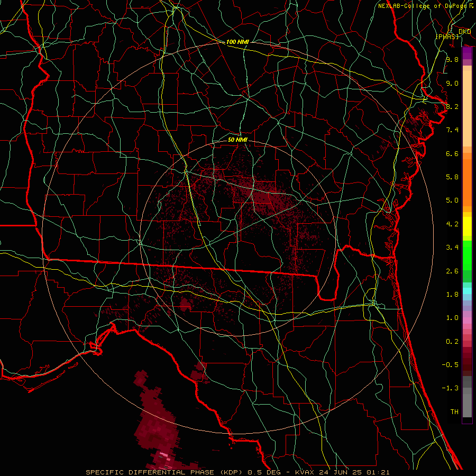This screenshot has height=476, width=476.
Task: Click the yellow band of the color scale
Action: click(467, 226)
